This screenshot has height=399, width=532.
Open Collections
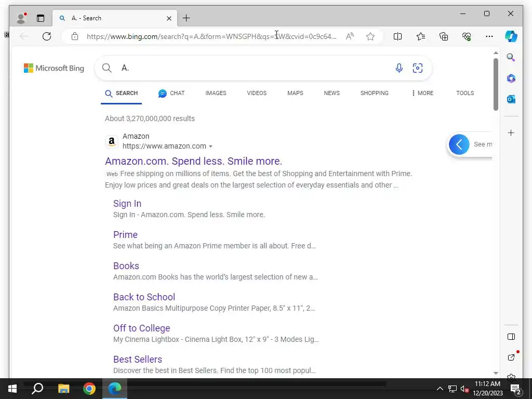pyautogui.click(x=444, y=36)
